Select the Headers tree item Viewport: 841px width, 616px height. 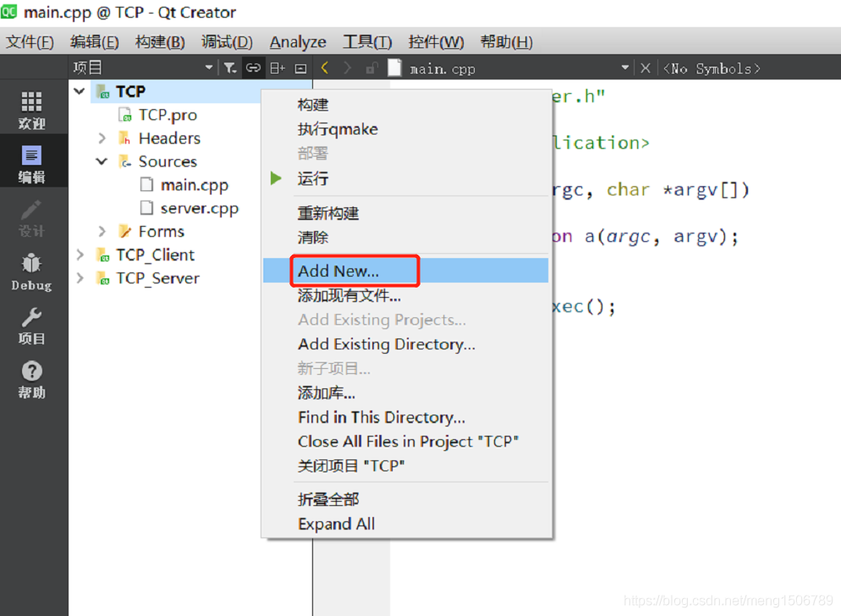pos(169,138)
